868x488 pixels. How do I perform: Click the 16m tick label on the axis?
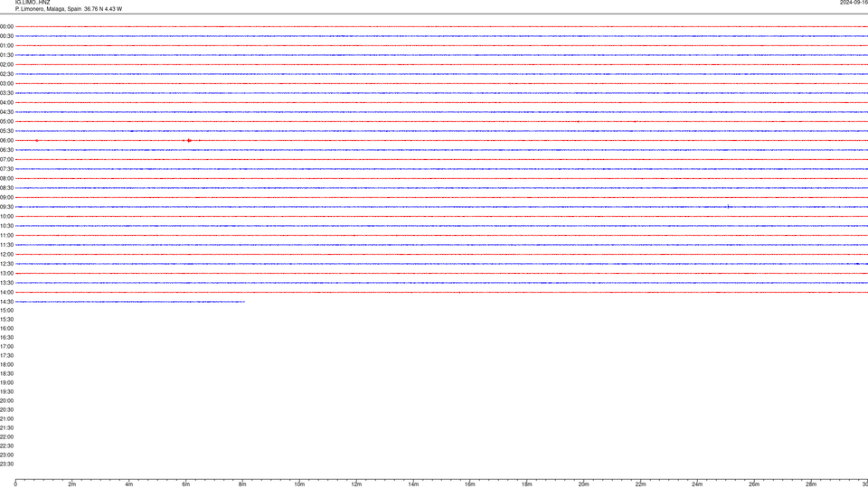click(x=470, y=484)
